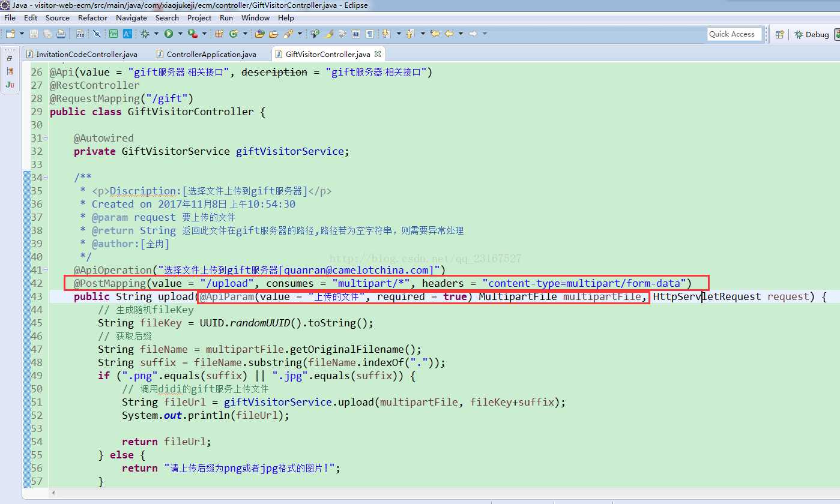840x504 pixels.
Task: Open the File menu
Action: (x=10, y=17)
